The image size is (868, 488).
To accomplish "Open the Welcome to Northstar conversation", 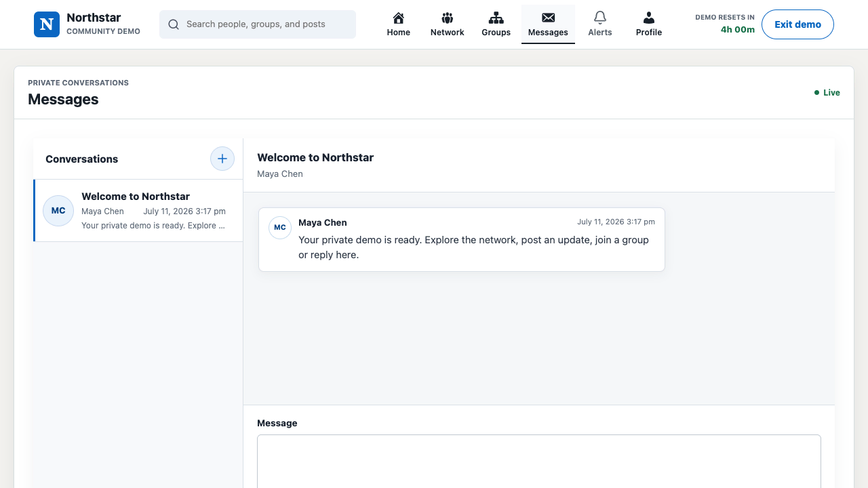I will point(138,210).
